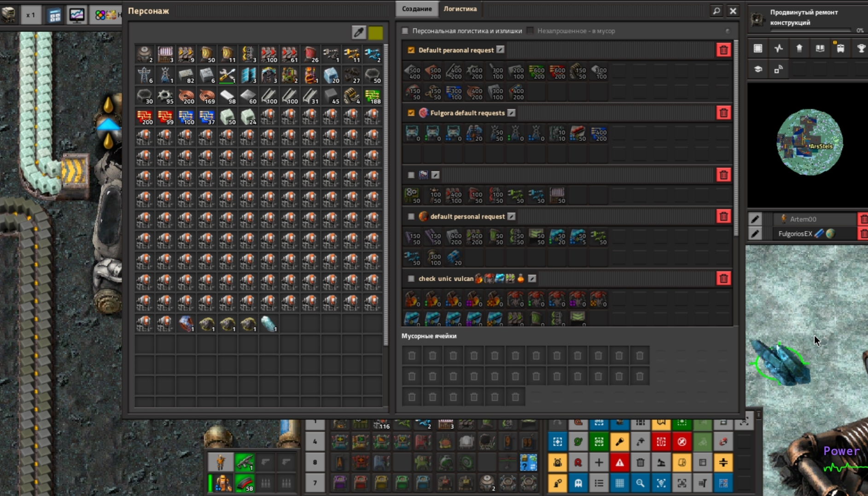Image resolution: width=868 pixels, height=496 pixels.
Task: Delete the Default peraonal request group
Action: pos(723,50)
